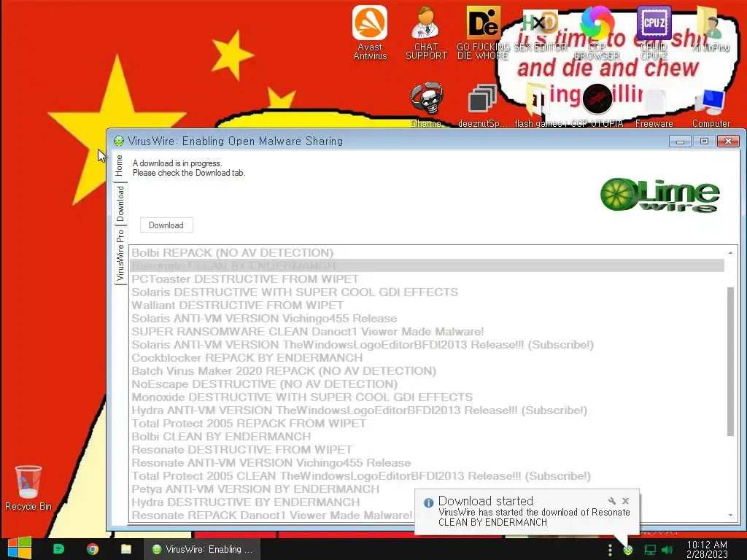Select Resonate REPACK Danoct1 Viewer Made Malware

(x=271, y=516)
